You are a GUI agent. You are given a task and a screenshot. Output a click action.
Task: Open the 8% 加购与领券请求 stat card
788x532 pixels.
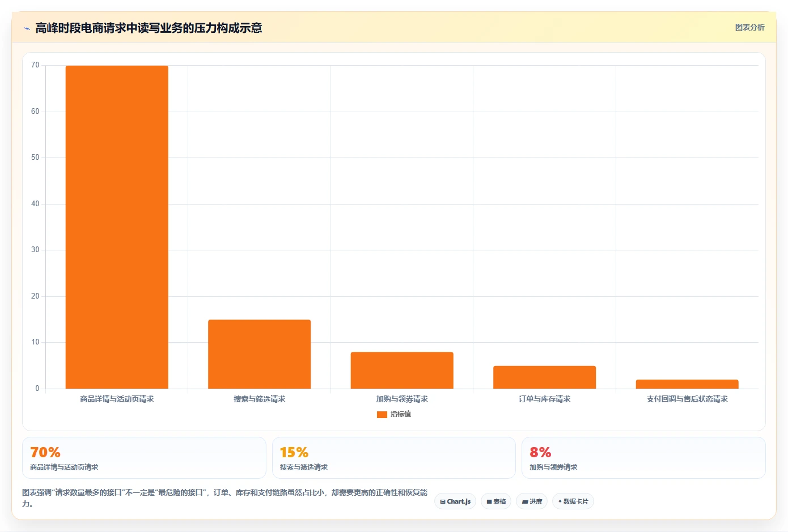tap(643, 458)
